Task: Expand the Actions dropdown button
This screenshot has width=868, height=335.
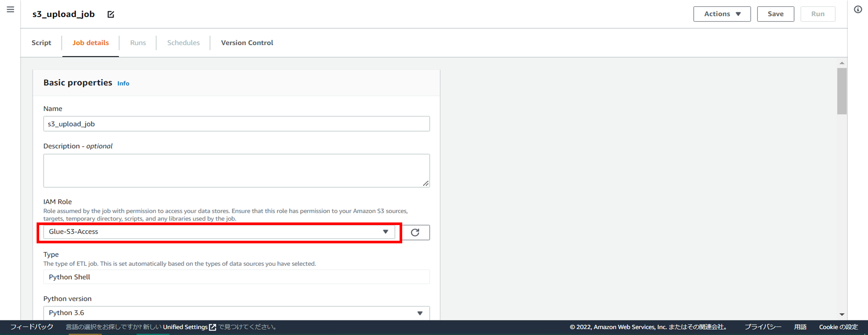Action: coord(722,14)
